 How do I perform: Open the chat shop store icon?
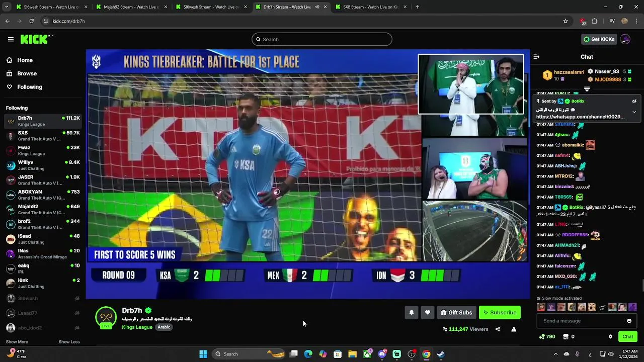click(x=566, y=337)
